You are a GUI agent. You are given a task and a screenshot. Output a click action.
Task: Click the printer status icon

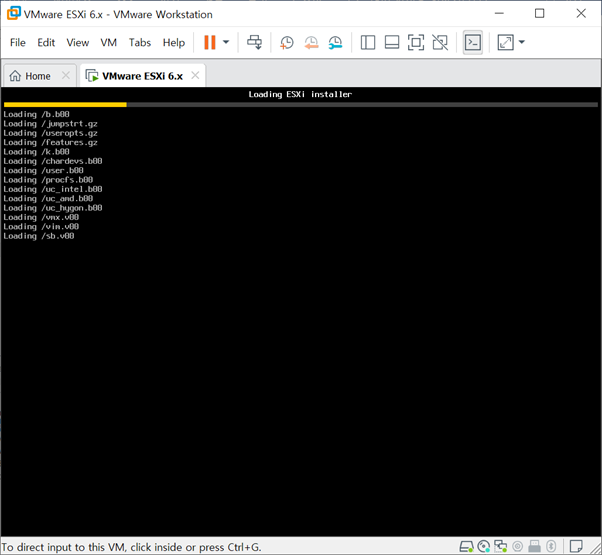pyautogui.click(x=534, y=546)
